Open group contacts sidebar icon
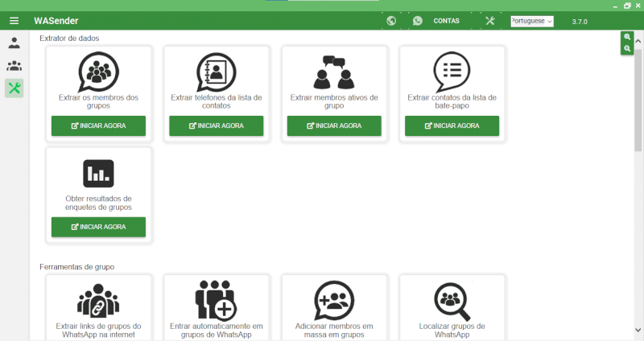This screenshot has width=644, height=341. 14,65
